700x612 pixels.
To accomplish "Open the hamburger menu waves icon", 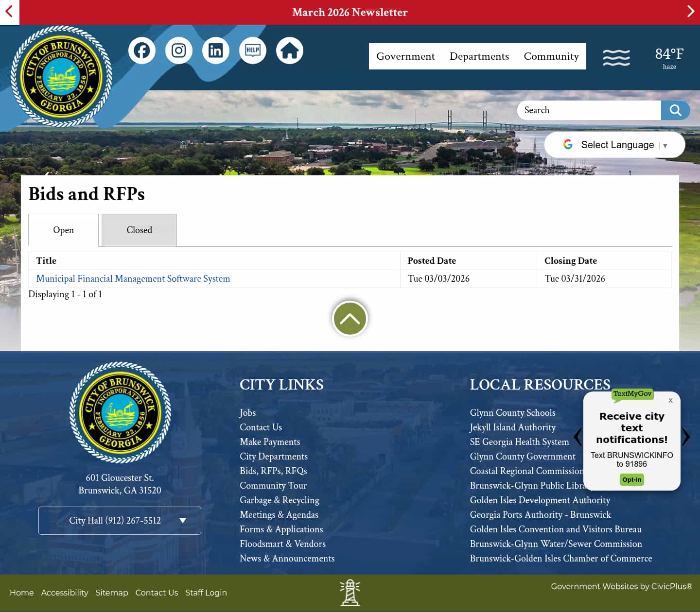I will point(616,57).
